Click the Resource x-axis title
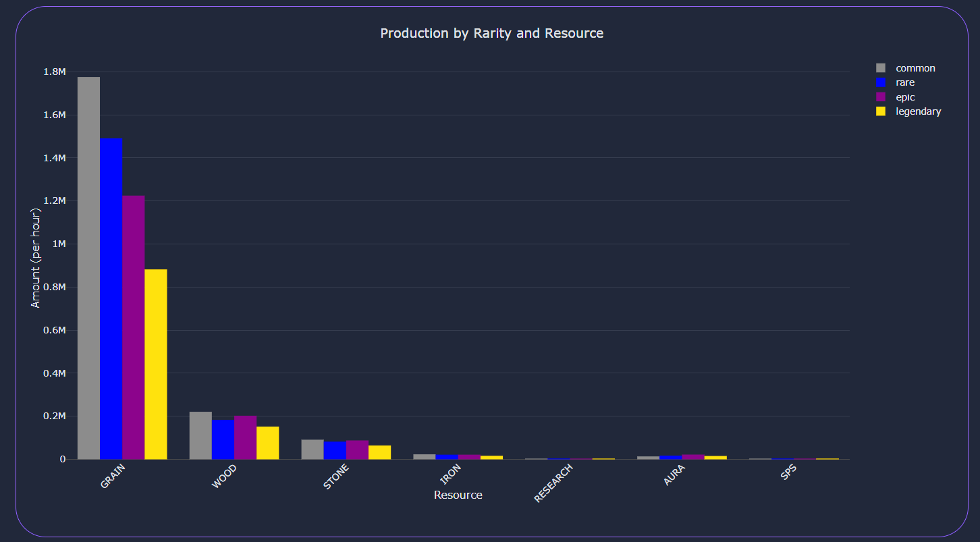 pyautogui.click(x=458, y=495)
